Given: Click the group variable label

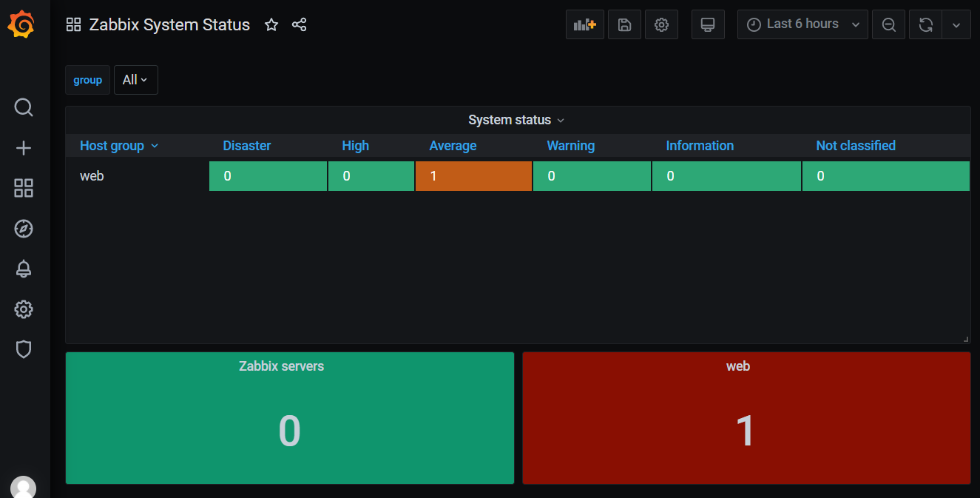Looking at the screenshot, I should (87, 80).
